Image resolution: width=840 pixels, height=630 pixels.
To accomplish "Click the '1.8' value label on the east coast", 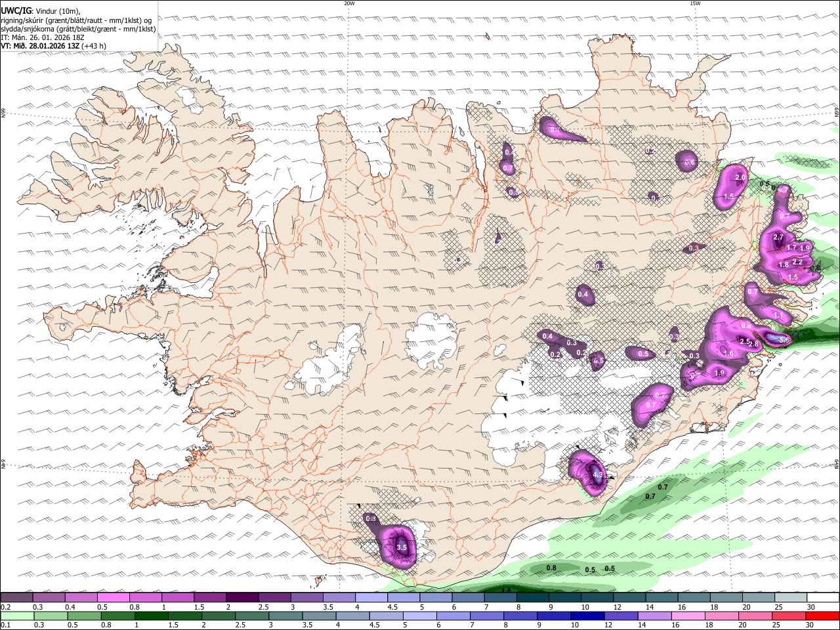I will tap(783, 264).
